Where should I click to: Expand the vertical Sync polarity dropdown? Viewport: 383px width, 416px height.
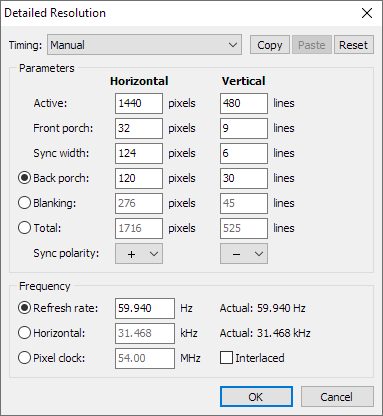pos(244,254)
